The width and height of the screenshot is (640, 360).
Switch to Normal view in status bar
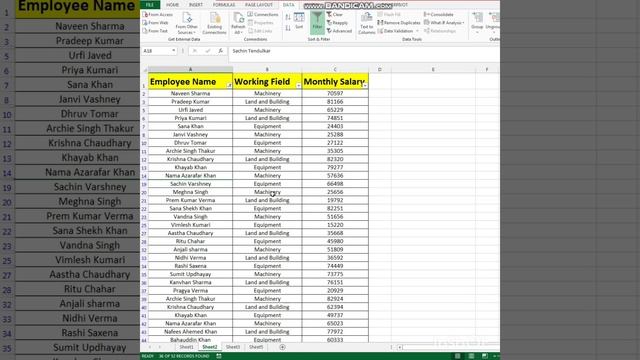coord(458,356)
